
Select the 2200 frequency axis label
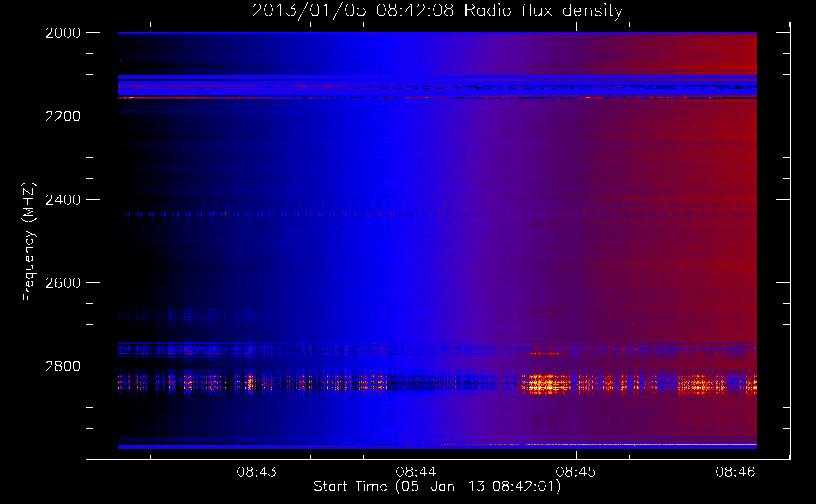pos(63,116)
